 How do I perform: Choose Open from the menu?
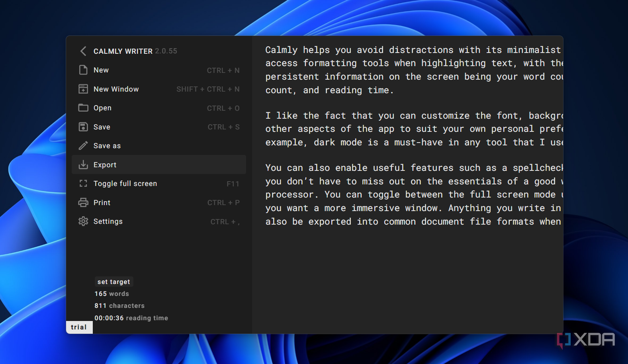[x=159, y=108]
